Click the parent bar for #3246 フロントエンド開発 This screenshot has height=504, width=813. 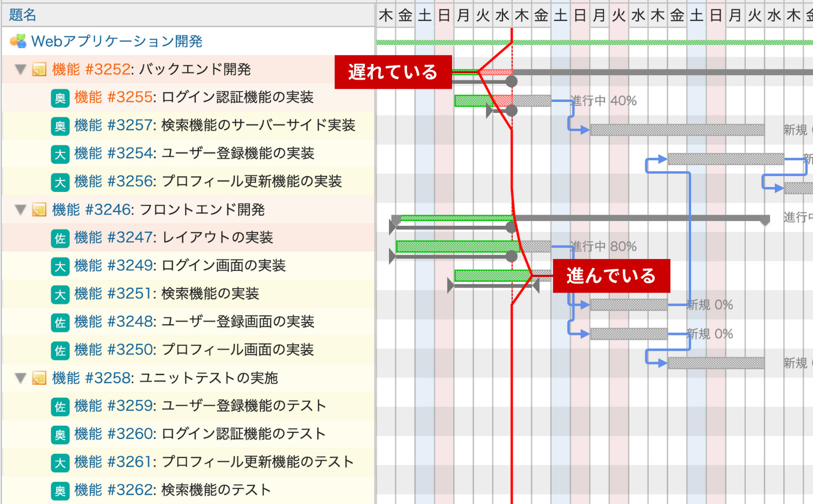[x=580, y=218]
